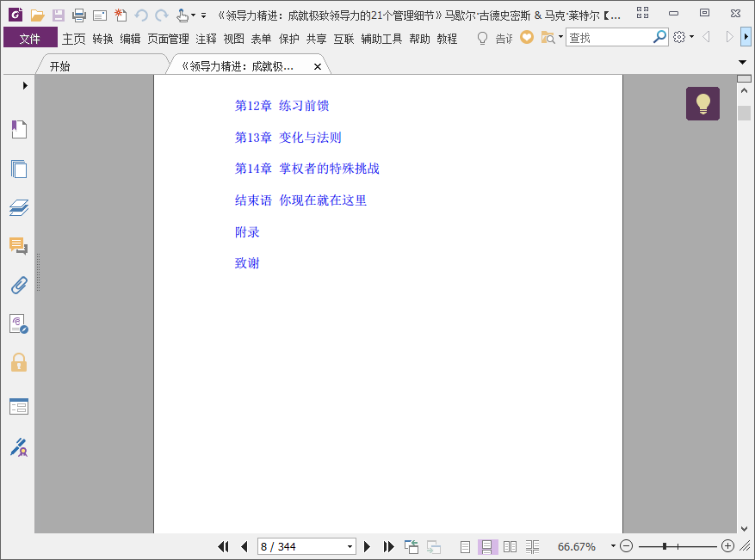Click the previous view icon in status bar
The image size is (755, 560).
[x=412, y=546]
